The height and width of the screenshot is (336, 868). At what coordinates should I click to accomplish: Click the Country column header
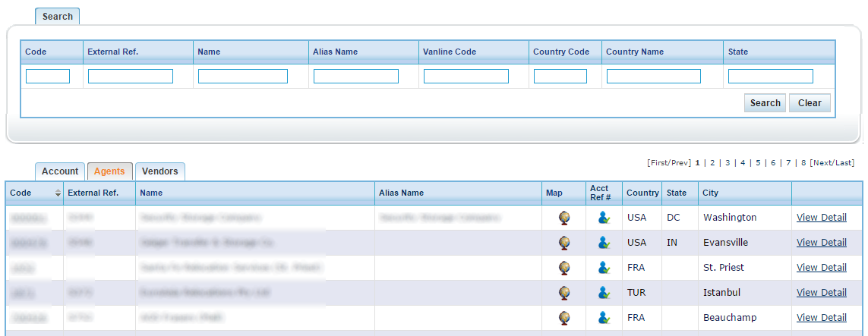[642, 193]
